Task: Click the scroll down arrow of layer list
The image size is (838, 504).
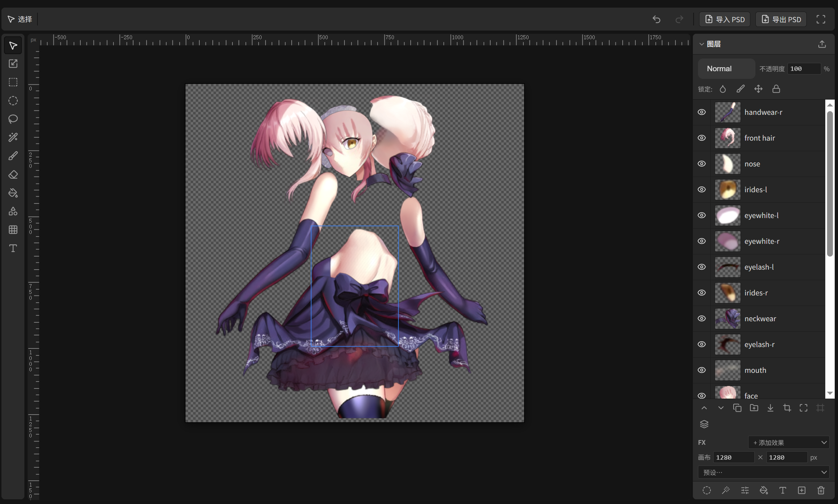Action: tap(830, 393)
